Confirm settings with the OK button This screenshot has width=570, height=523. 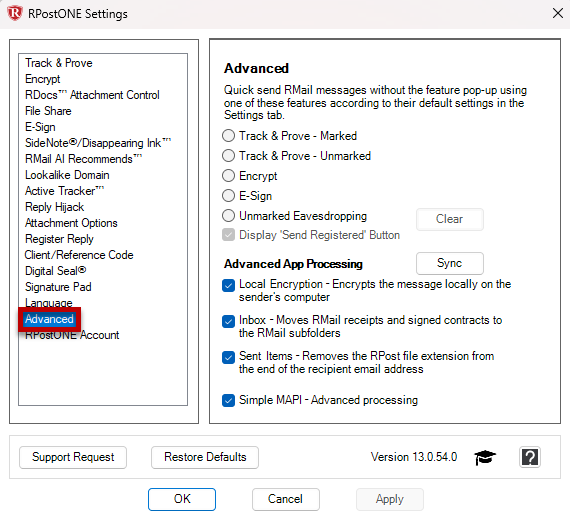point(182,499)
